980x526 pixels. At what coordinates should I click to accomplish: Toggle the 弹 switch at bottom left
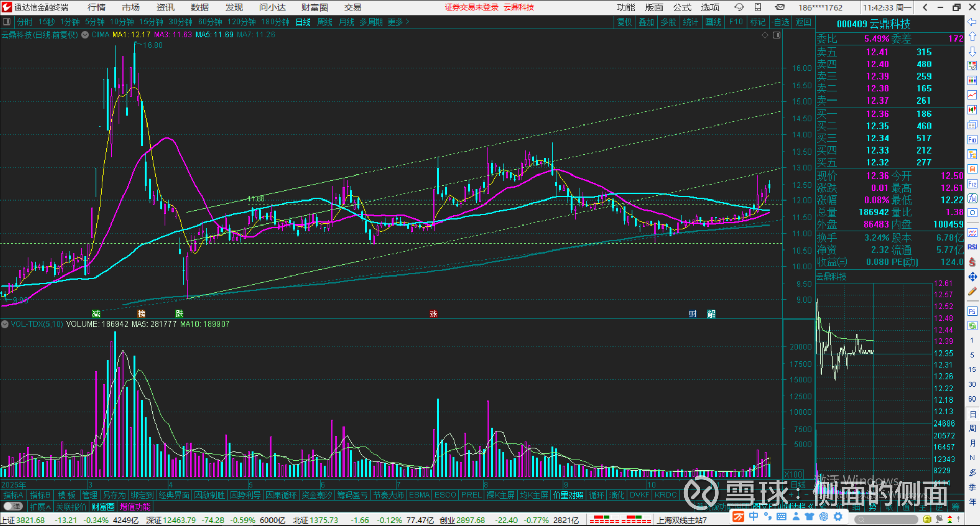click(x=13, y=507)
